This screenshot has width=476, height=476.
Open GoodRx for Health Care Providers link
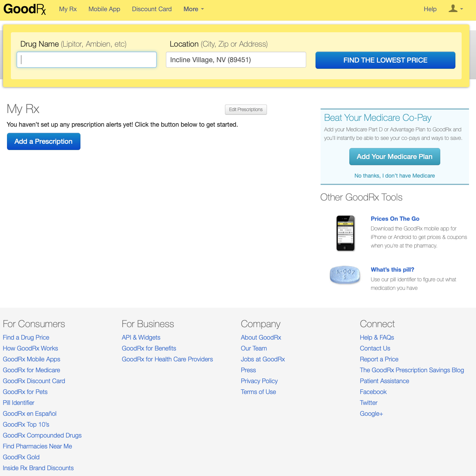click(x=167, y=359)
